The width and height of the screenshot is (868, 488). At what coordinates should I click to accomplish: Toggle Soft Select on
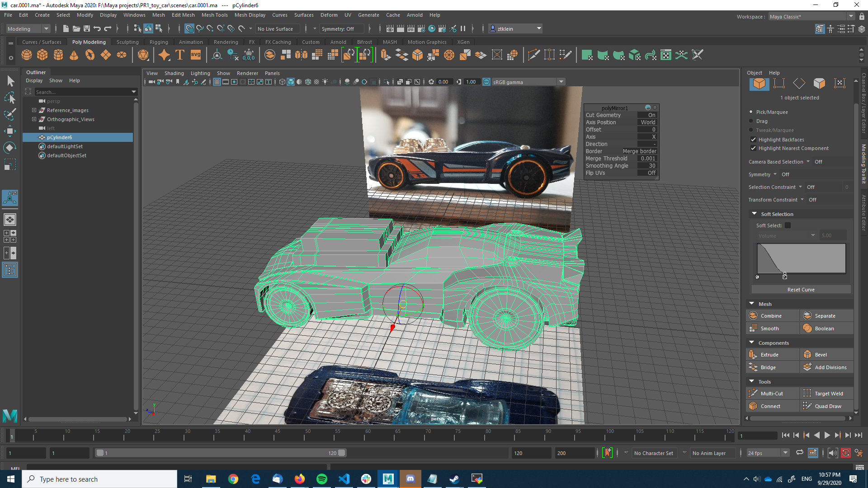point(788,225)
